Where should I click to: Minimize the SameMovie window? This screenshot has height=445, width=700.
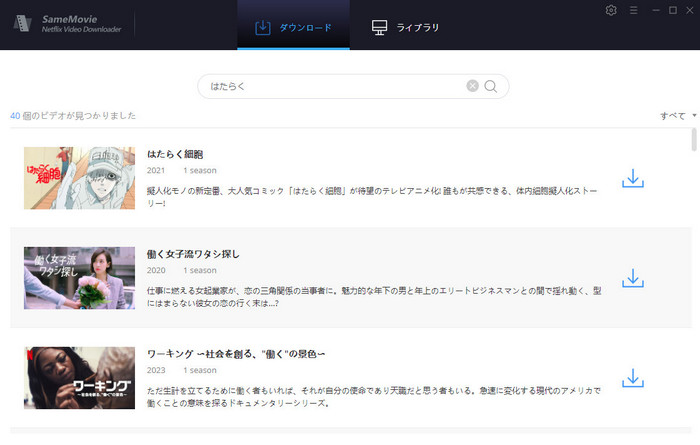point(655,10)
